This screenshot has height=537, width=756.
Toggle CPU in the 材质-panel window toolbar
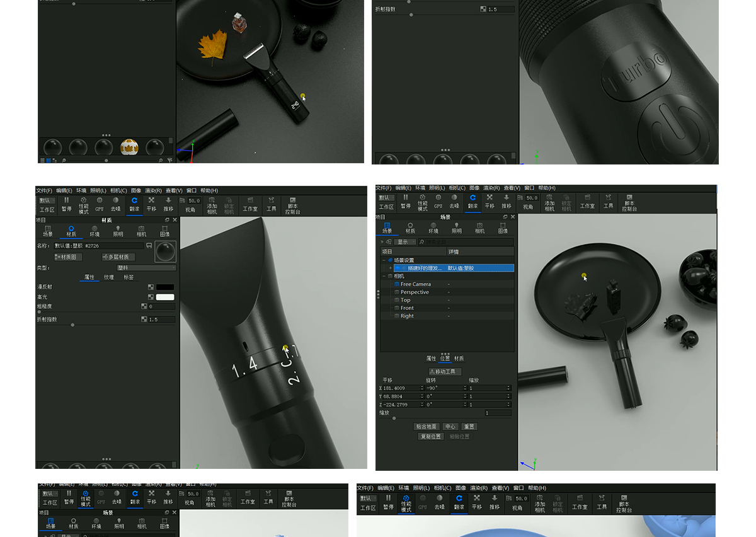coord(100,204)
